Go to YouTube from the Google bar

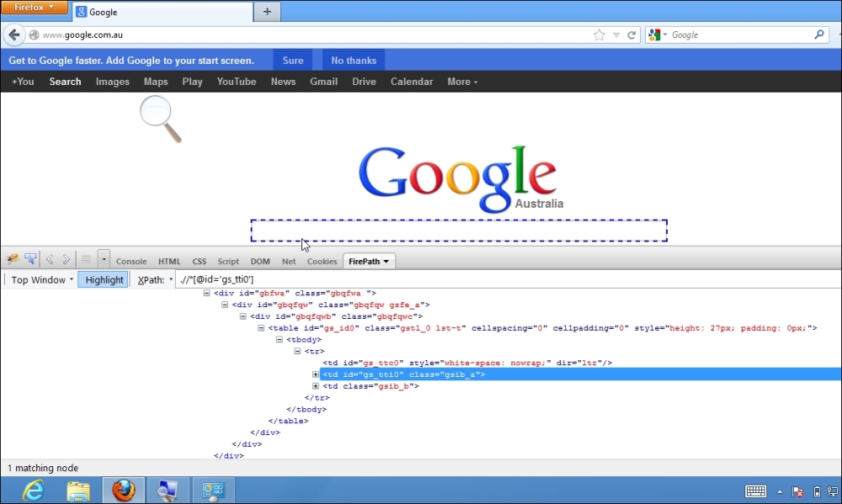tap(237, 82)
